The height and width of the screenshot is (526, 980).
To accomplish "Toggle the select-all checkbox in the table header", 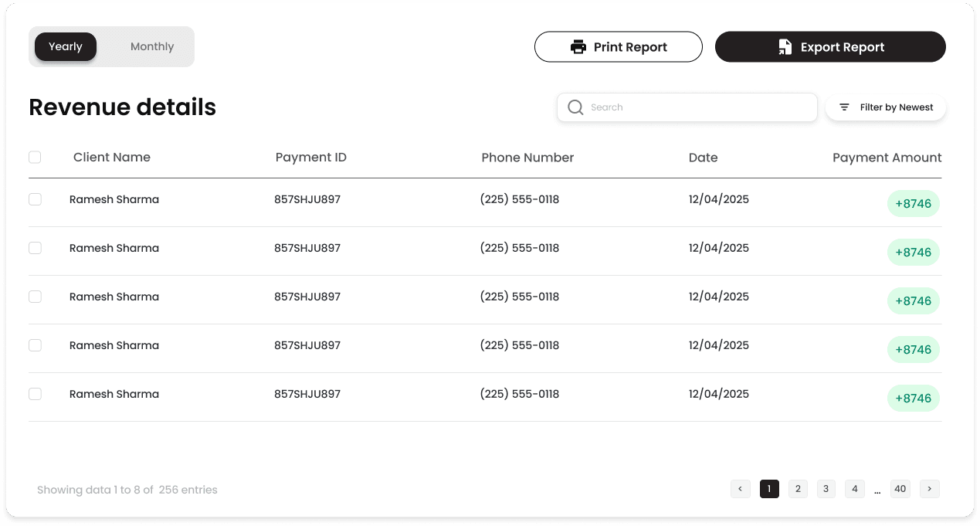I will tap(35, 157).
